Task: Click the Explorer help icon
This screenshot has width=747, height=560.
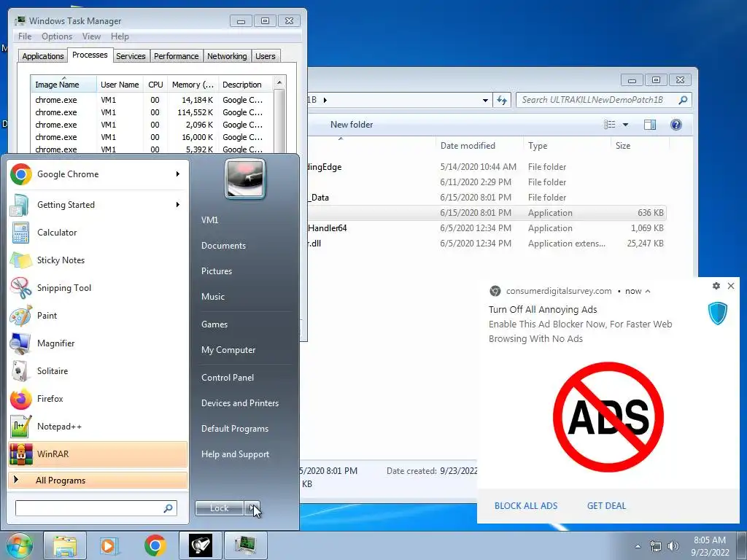Action: coord(676,125)
